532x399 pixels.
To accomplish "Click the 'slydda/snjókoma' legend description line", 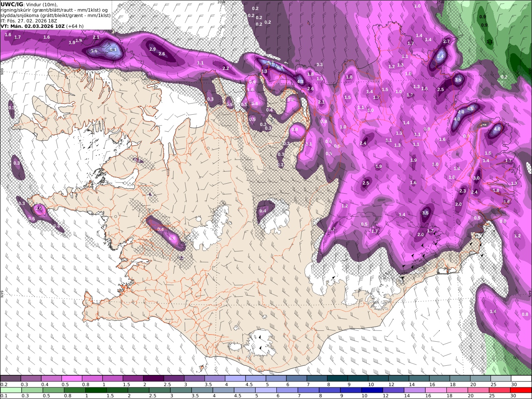I will click(x=56, y=15).
